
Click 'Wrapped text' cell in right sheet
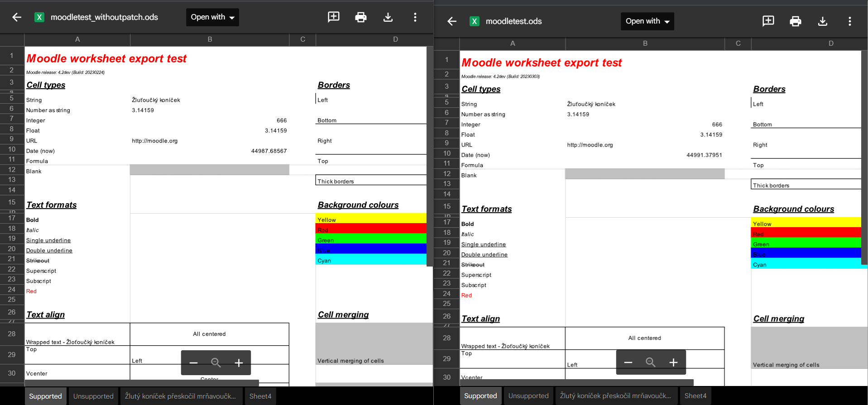[x=505, y=346]
